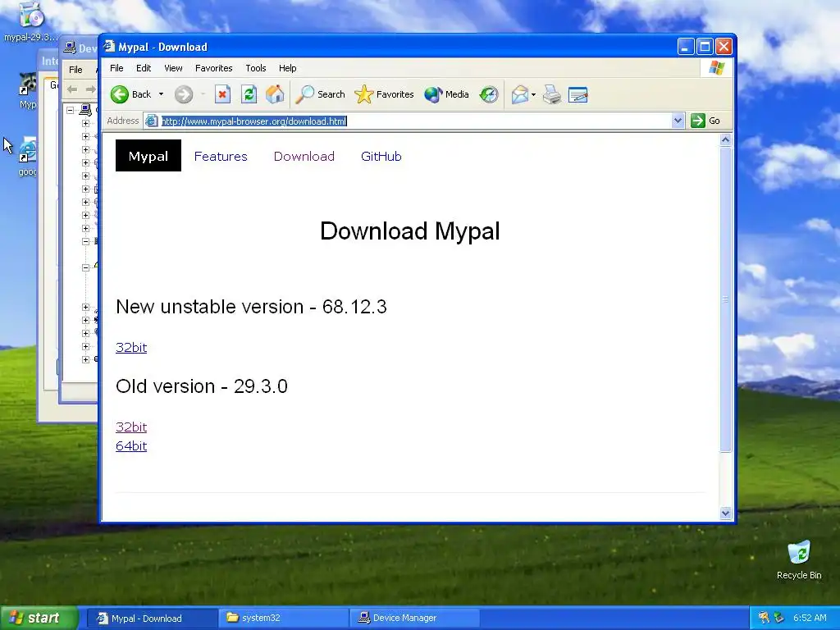840x630 pixels.
Task: Click the page icon in the address bar
Action: pyautogui.click(x=152, y=121)
